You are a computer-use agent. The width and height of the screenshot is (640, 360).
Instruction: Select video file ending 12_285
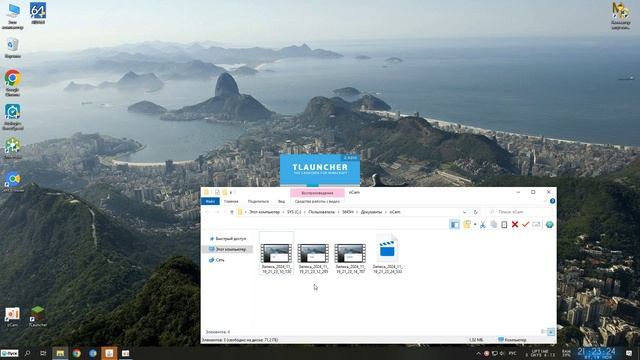[x=313, y=258]
